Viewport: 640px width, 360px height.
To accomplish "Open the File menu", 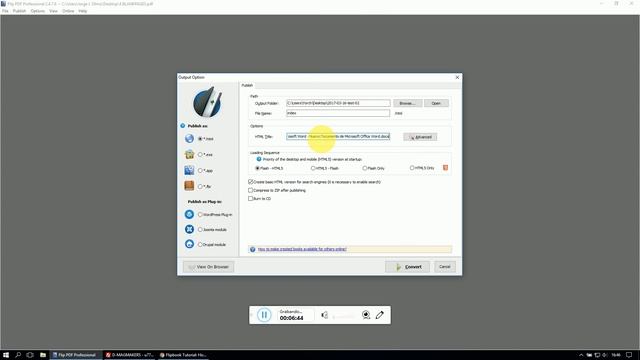I will [5, 11].
